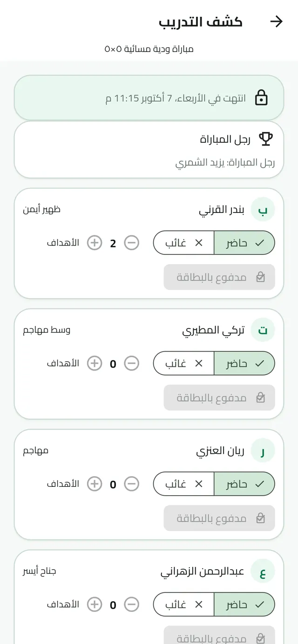Image resolution: width=298 pixels, height=644 pixels.
Task: Tap the lock icon in finished banner
Action: pos(262,98)
